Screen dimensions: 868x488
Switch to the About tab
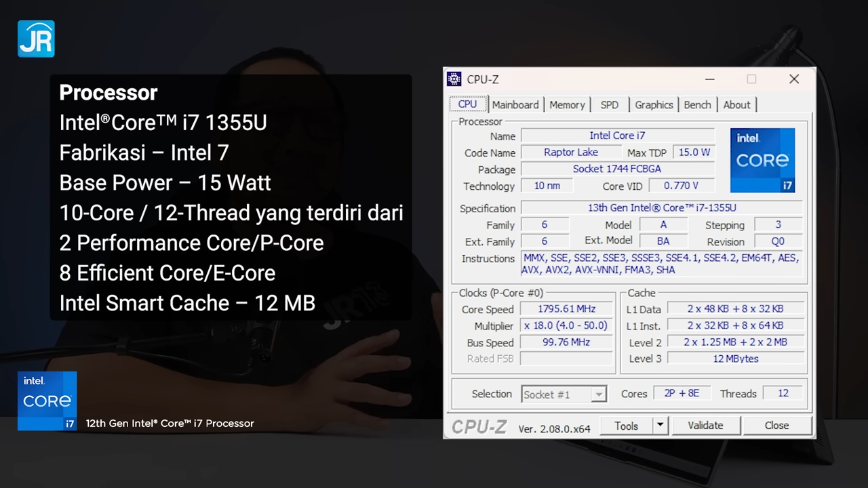click(x=736, y=104)
